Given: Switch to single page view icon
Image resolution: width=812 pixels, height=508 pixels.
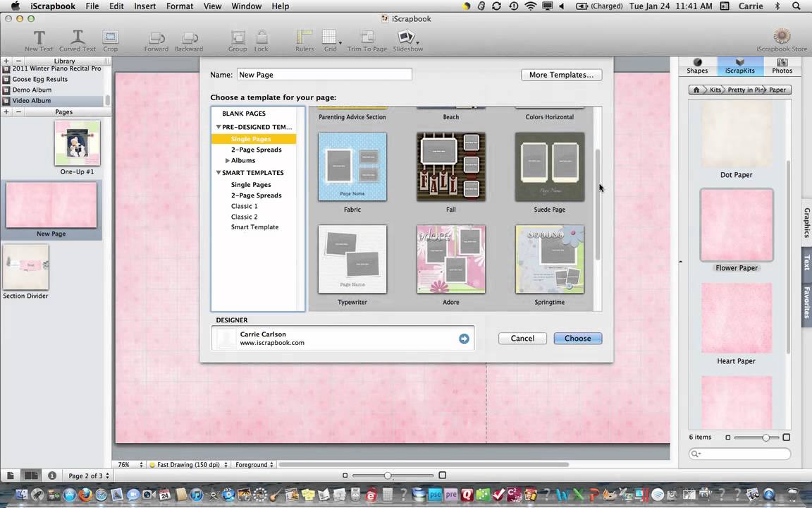Looking at the screenshot, I should tap(11, 476).
